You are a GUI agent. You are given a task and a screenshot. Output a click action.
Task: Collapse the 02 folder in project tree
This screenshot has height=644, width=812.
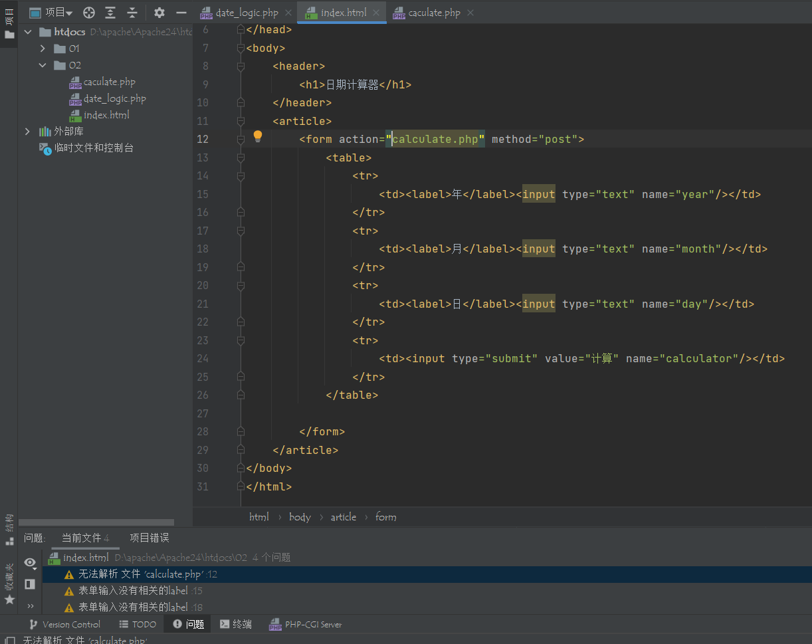pos(43,65)
